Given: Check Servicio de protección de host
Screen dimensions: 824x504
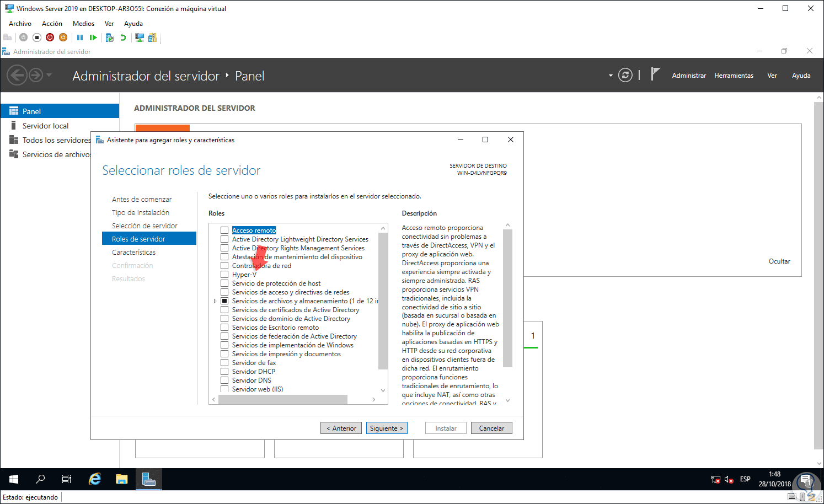Looking at the screenshot, I should (224, 283).
